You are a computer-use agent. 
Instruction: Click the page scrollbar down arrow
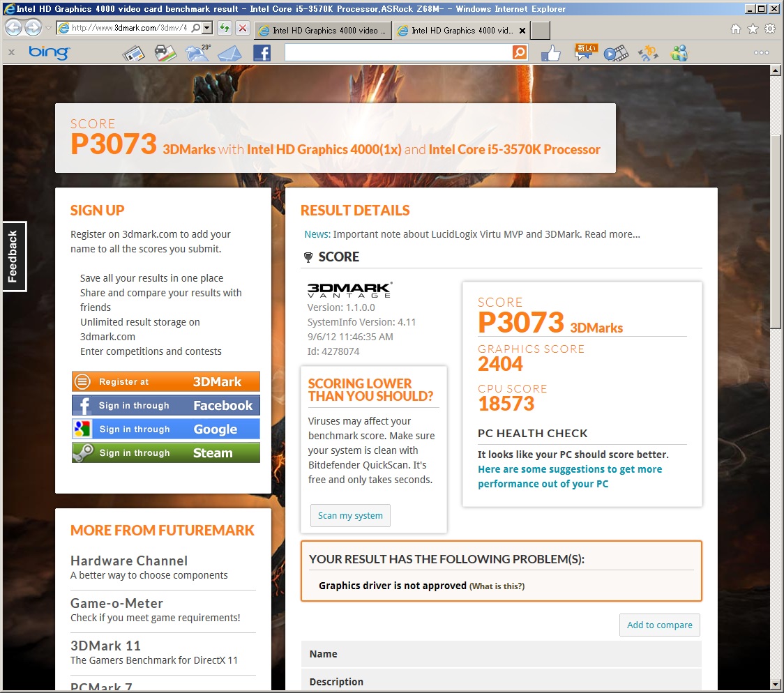[x=776, y=684]
